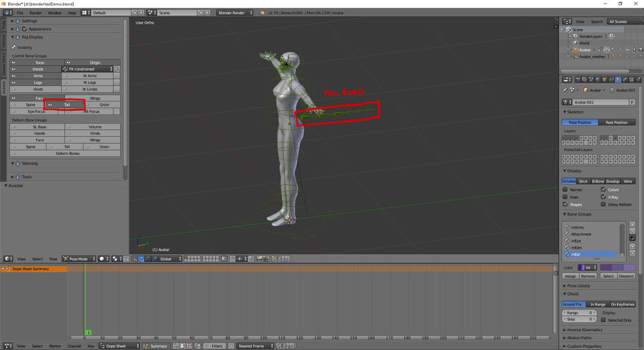Viewport: 644px width, 350px height.
Task: Click the Avatar armature icon in outliner
Action: click(x=575, y=50)
